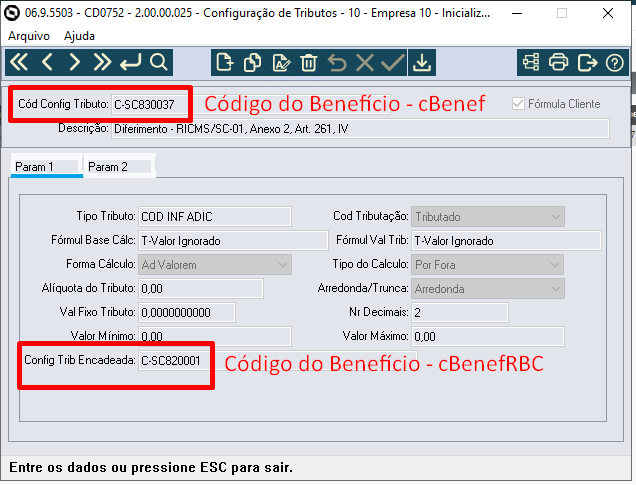
Task: Cancel editing with the toolbar X icon
Action: (365, 62)
